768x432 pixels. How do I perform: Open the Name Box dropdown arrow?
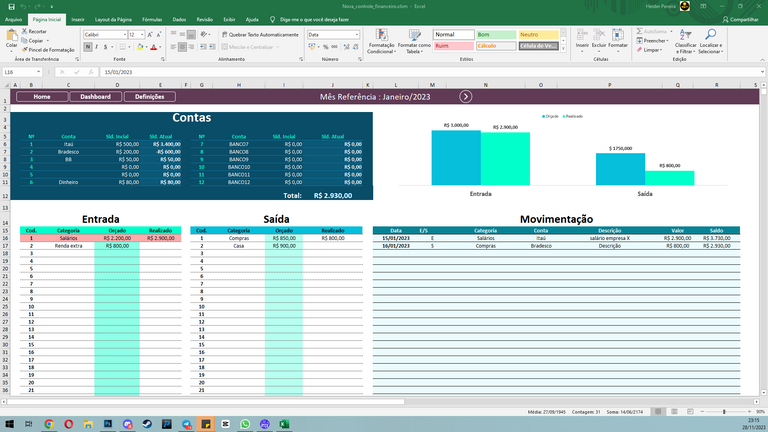(38, 72)
